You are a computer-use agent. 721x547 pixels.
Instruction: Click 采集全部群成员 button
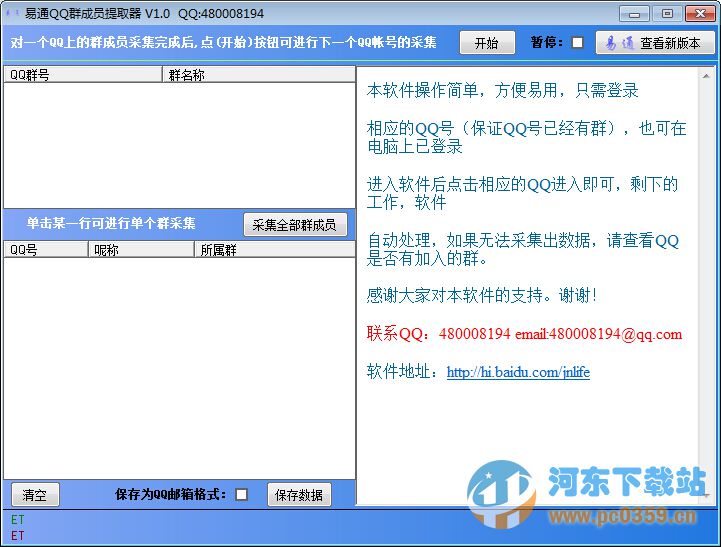tap(295, 224)
